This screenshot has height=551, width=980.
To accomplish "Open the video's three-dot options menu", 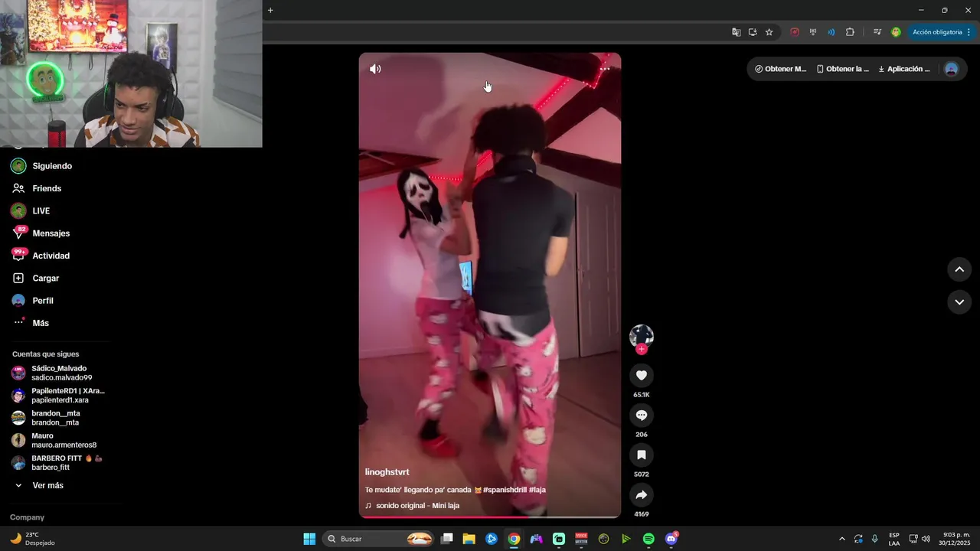I will click(x=605, y=69).
